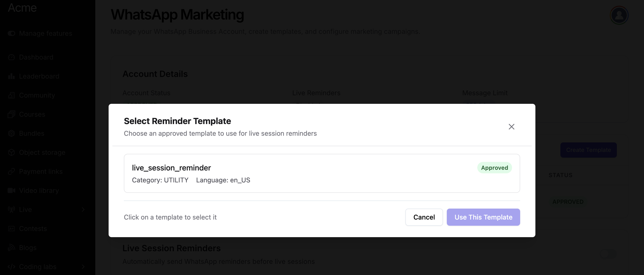Click the Use This Template button
This screenshot has width=644, height=275.
click(483, 217)
